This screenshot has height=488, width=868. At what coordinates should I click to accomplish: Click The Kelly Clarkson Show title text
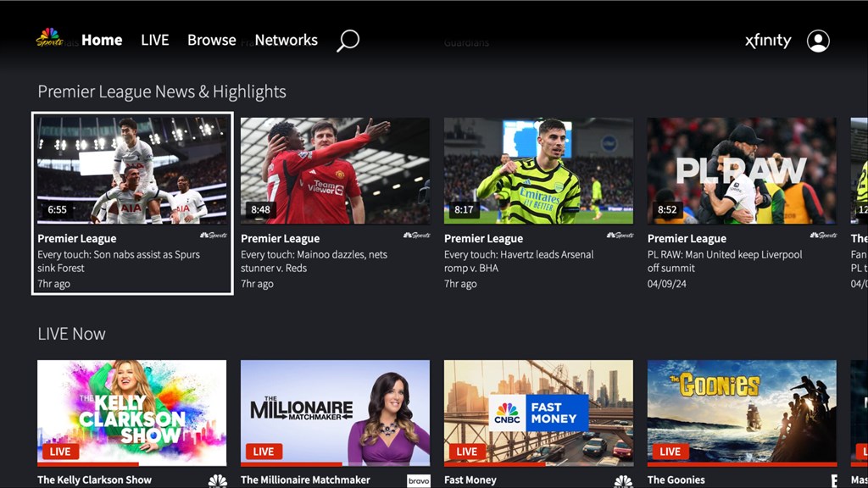[x=94, y=480]
